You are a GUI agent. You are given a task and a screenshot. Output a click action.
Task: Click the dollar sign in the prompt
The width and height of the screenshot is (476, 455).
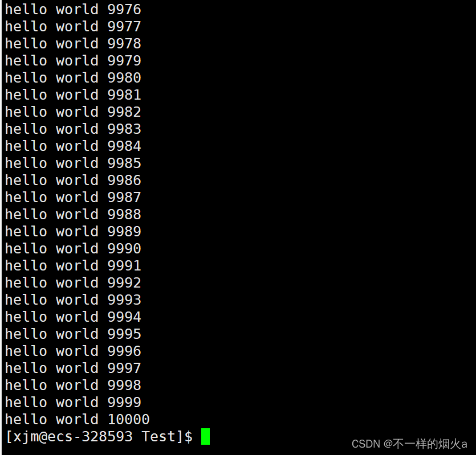click(x=189, y=437)
